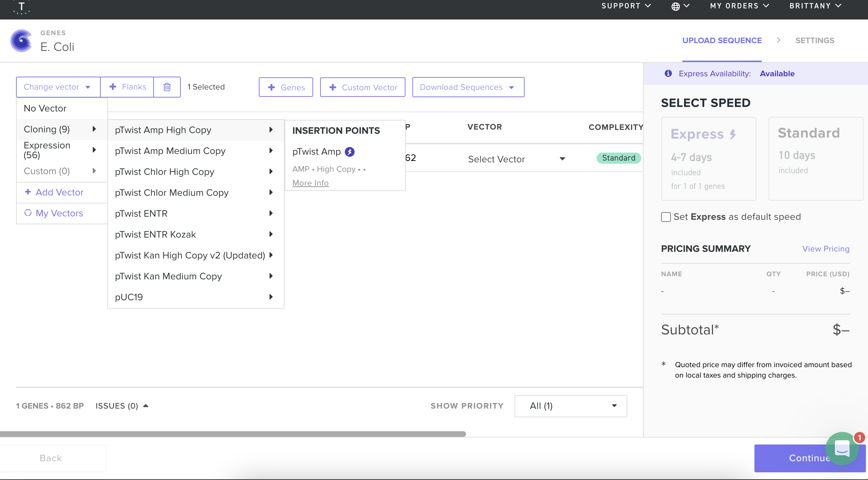Open the Select Vector dropdown
This screenshot has height=480, width=868.
(x=516, y=159)
